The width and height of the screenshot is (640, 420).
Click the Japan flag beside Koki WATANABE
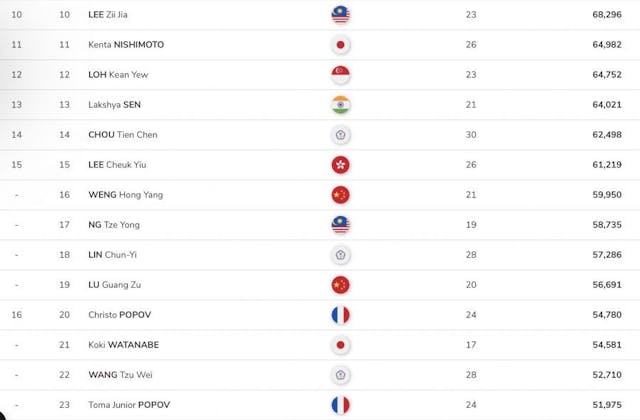pyautogui.click(x=340, y=345)
